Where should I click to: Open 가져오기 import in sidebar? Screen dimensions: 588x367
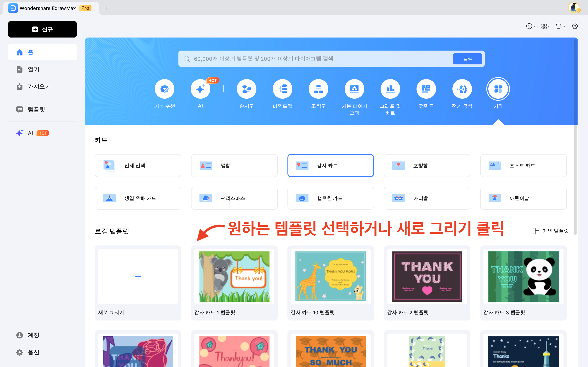pos(39,86)
